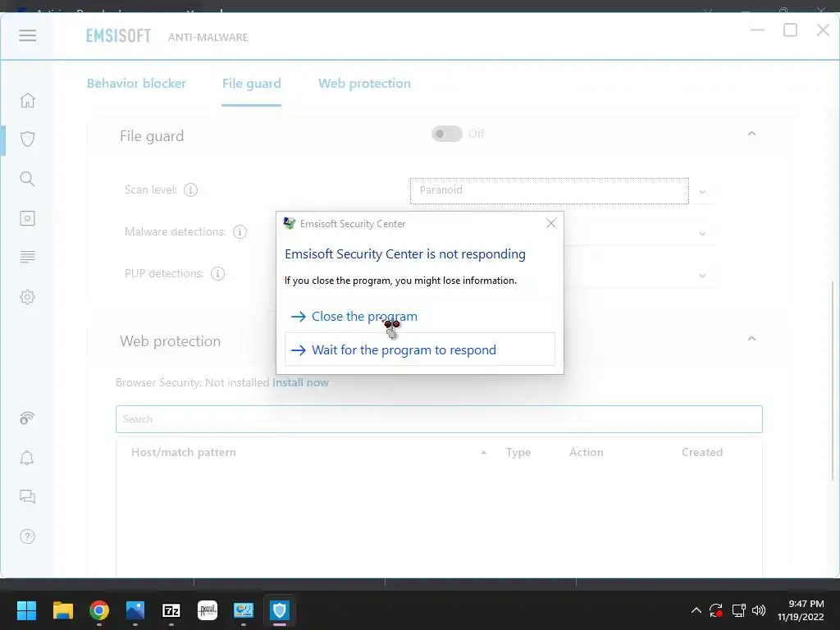The width and height of the screenshot is (840, 630).
Task: Close the not responding dialog
Action: [550, 223]
